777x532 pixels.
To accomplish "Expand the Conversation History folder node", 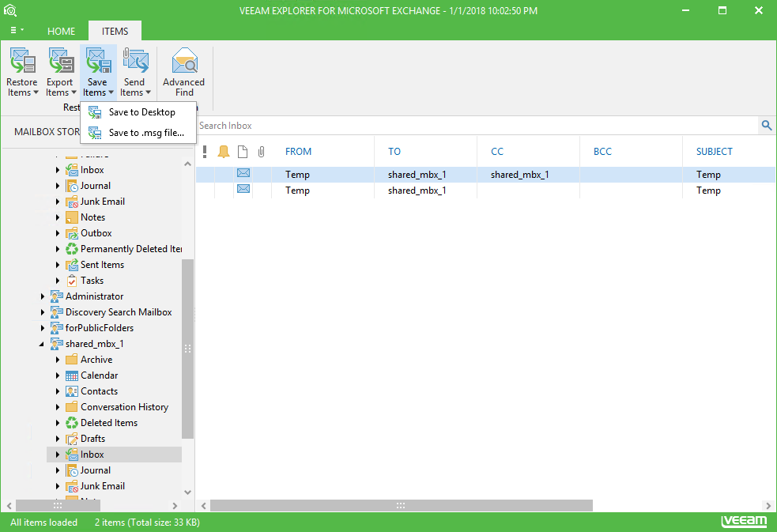I will (x=58, y=407).
